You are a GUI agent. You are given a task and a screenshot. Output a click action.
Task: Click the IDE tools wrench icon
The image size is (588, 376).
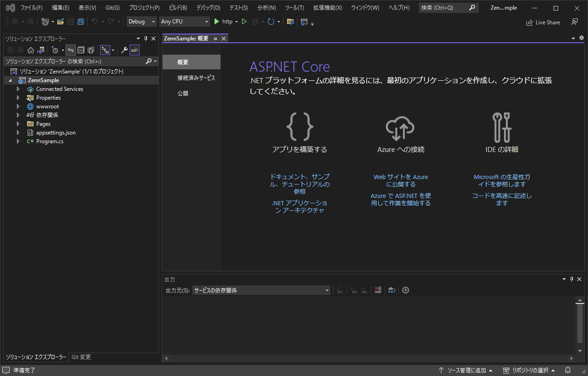pyautogui.click(x=502, y=127)
